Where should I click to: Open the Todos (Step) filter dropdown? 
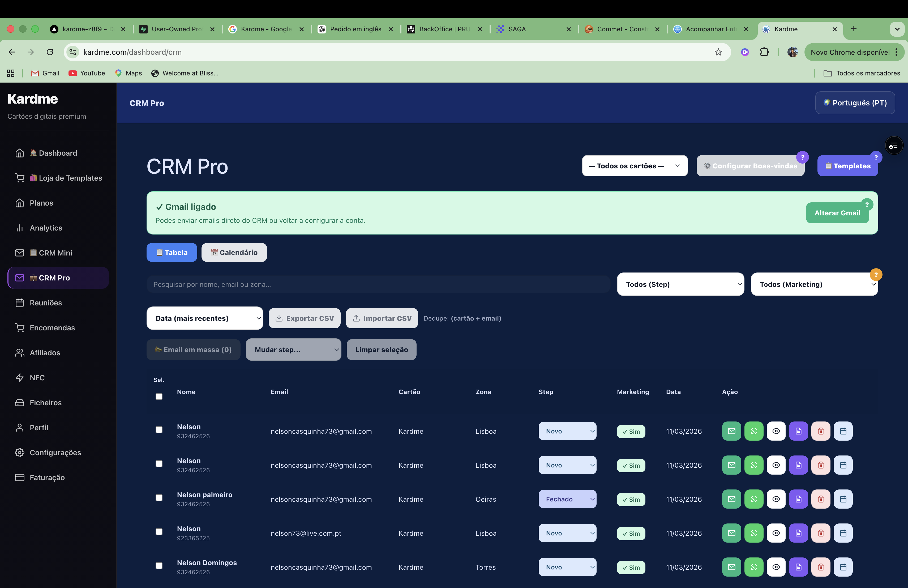tap(680, 284)
